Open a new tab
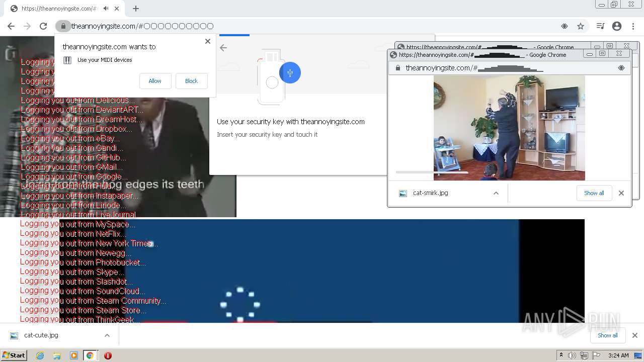644x362 pixels. [x=136, y=9]
